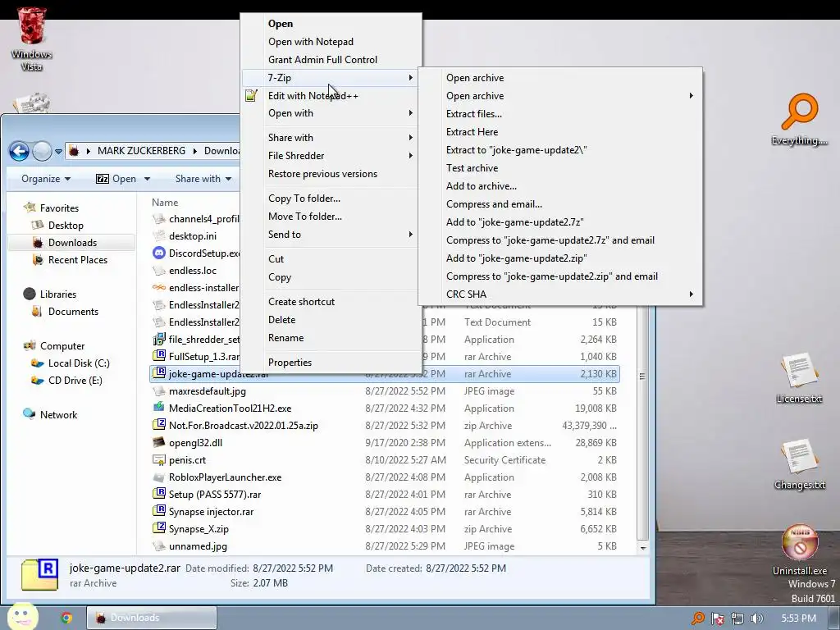Select Documents under Libraries
The image size is (840, 630).
73,312
